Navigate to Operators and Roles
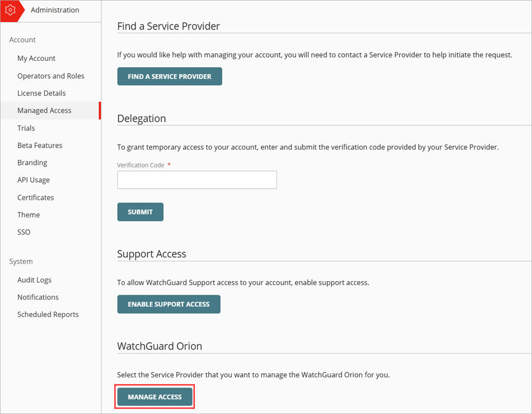Screen dimensions: 532x414 pyautogui.click(x=51, y=76)
